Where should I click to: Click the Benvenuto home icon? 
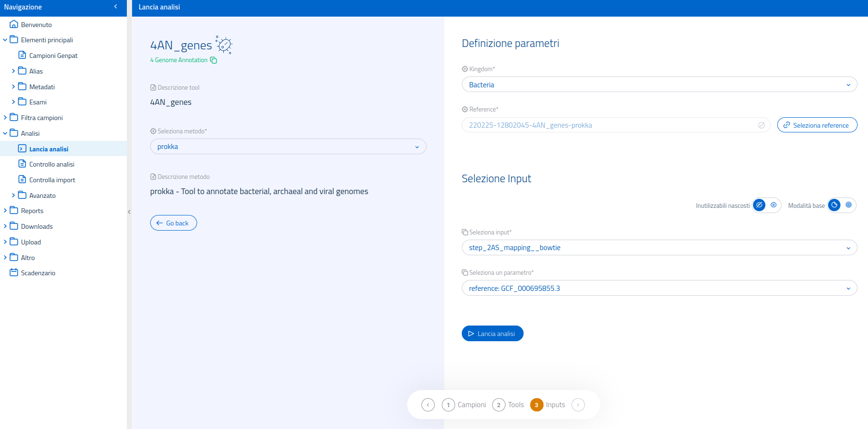pos(14,24)
